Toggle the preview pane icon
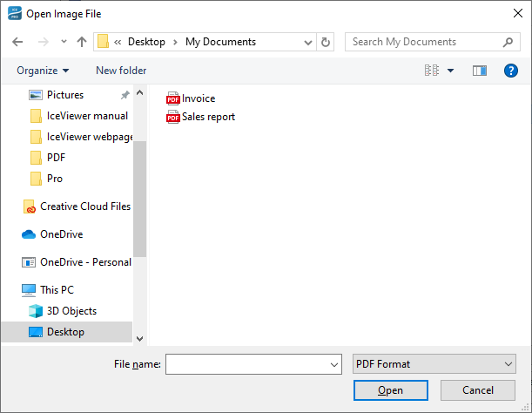Viewport: 532px width, 413px height. 480,71
